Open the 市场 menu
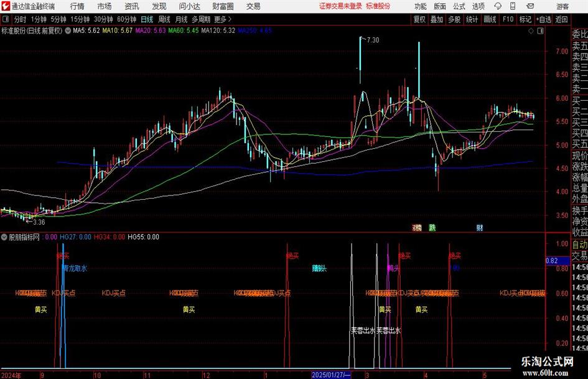This screenshot has width=588, height=379. click(105, 6)
